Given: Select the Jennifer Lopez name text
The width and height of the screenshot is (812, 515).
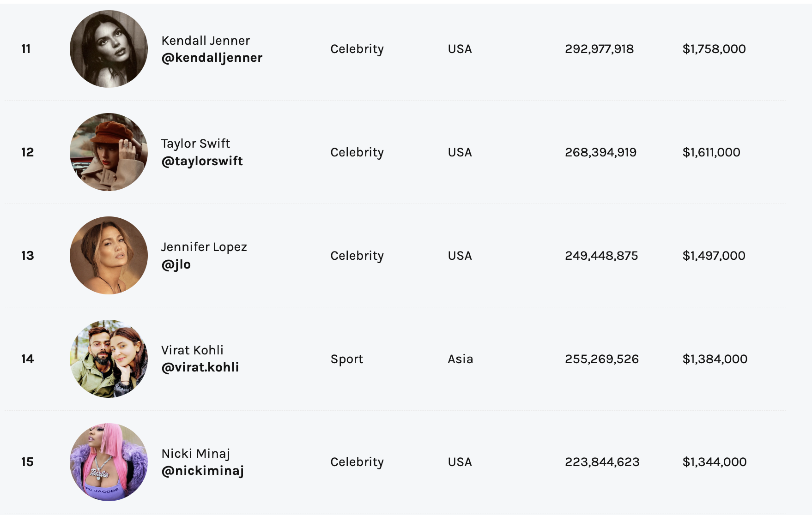Looking at the screenshot, I should tap(204, 247).
